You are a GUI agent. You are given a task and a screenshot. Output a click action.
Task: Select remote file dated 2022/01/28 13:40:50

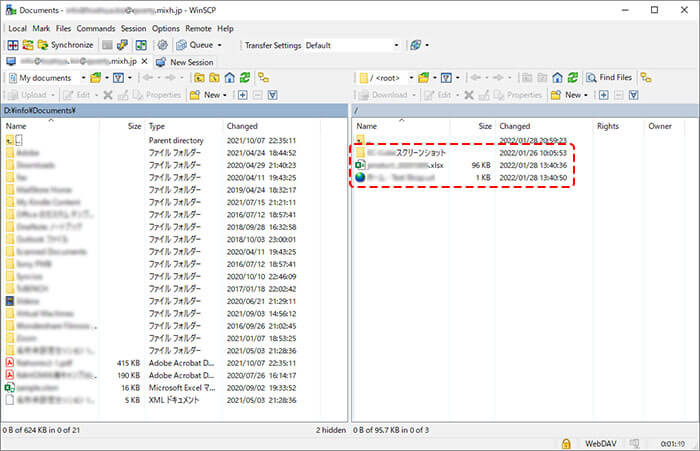point(461,178)
